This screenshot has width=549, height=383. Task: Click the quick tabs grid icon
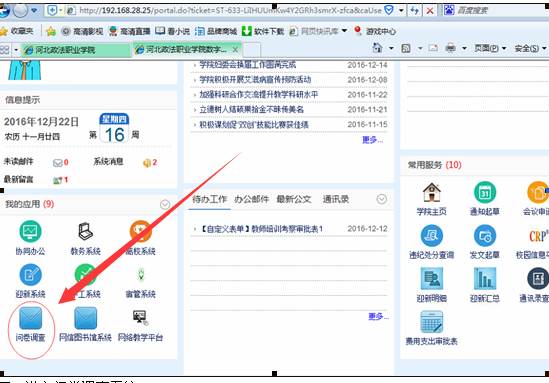coord(5,49)
